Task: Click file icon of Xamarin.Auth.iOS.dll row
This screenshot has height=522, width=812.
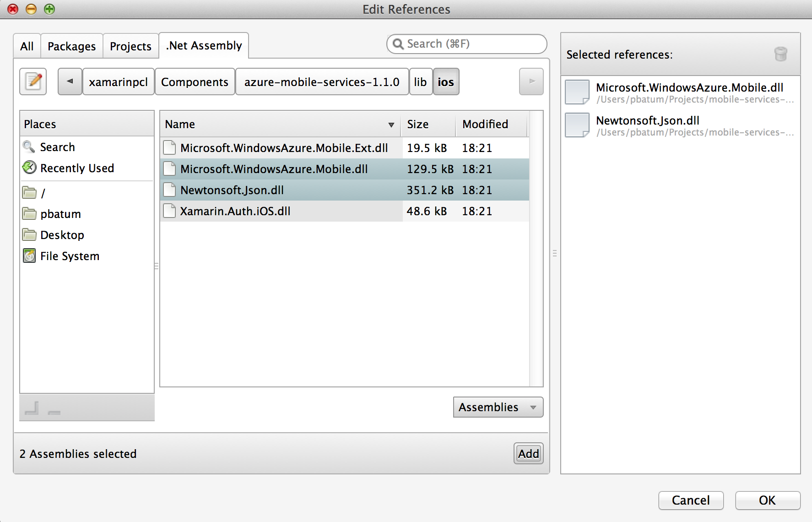Action: pos(170,211)
